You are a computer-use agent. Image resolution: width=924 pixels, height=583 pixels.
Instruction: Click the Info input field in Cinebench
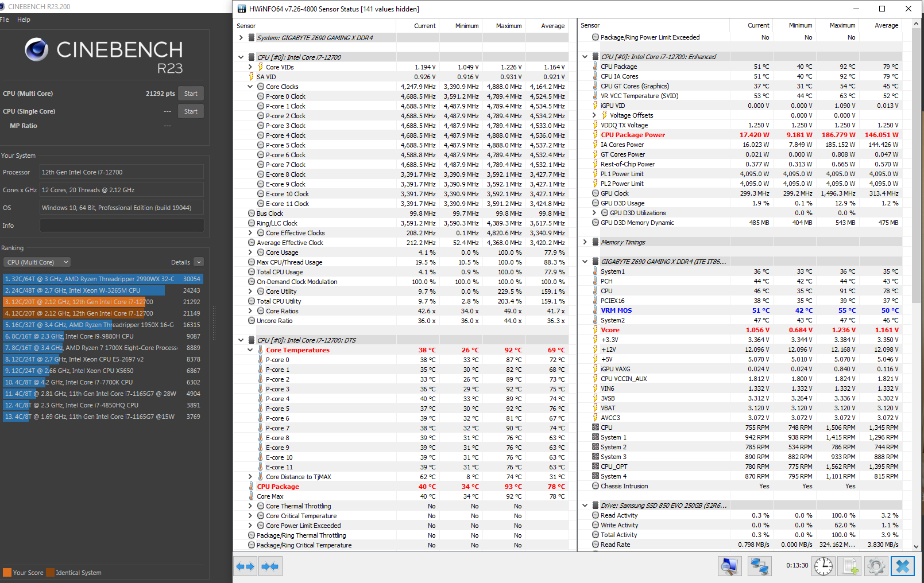122,226
